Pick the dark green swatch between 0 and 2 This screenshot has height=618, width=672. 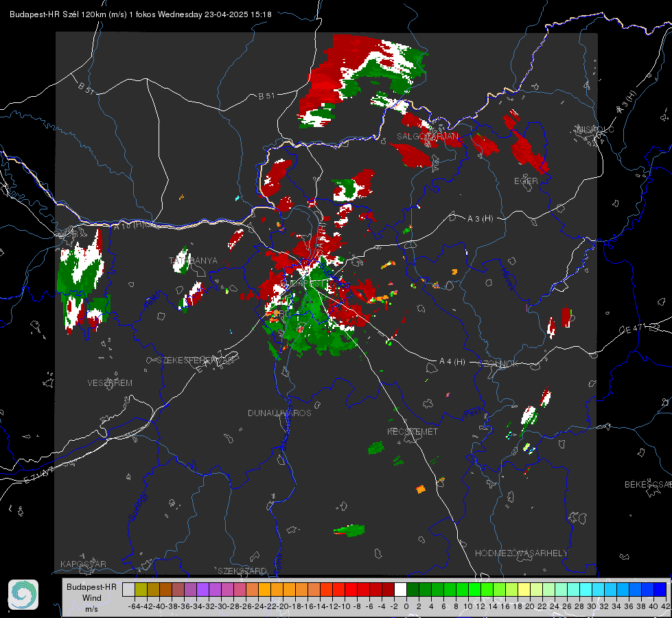tap(413, 590)
